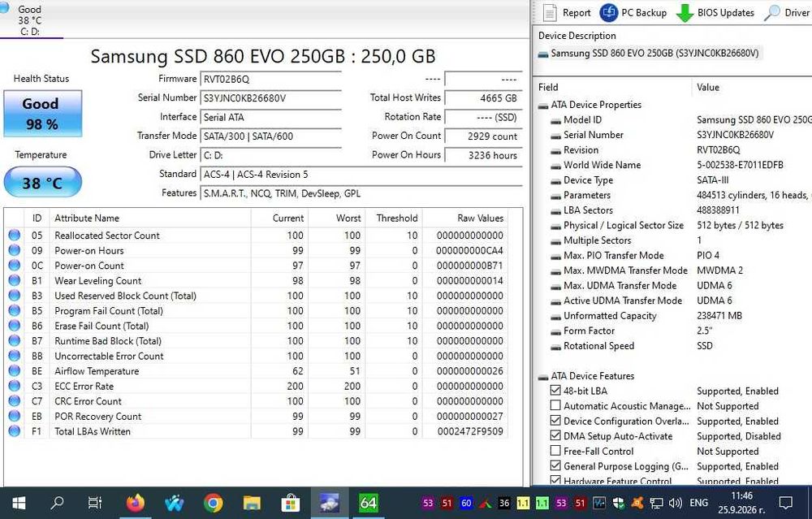The image size is (812, 519).
Task: Collapse the ATA Device Properties group
Action: [543, 106]
